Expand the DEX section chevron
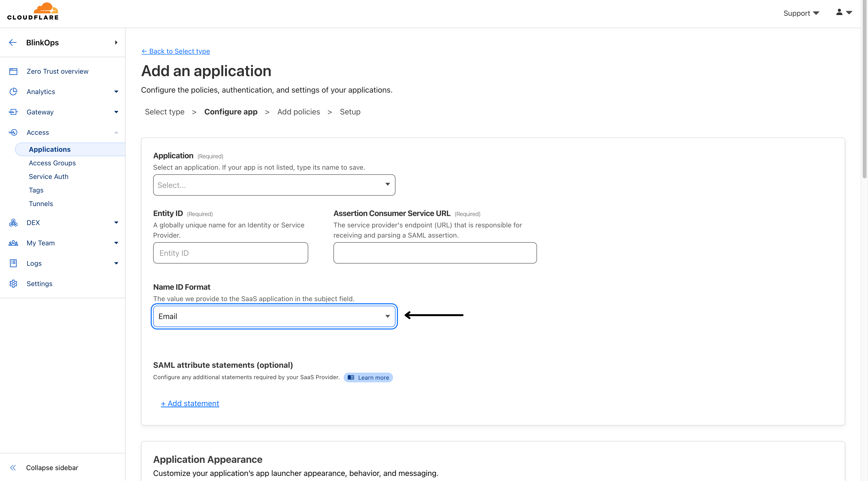The width and height of the screenshot is (868, 481). 116,223
